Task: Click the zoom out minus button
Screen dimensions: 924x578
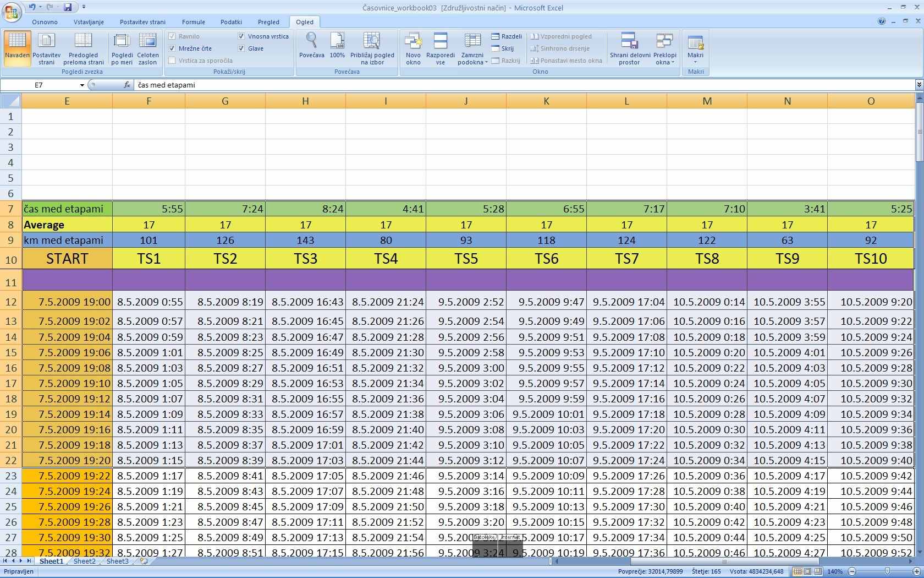Action: click(852, 571)
